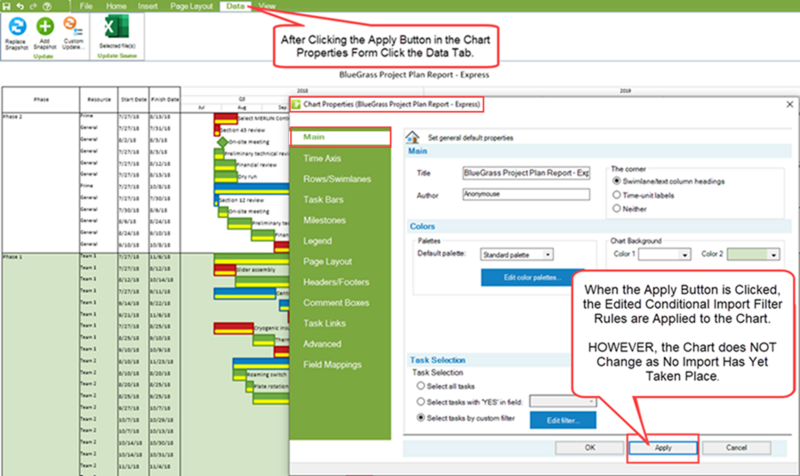The height and width of the screenshot is (476, 800).
Task: Open the Help question mark icon
Action: tap(47, 6)
